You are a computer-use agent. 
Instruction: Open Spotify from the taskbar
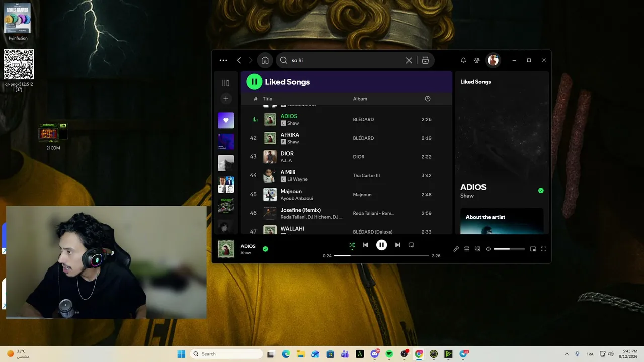coord(389,354)
